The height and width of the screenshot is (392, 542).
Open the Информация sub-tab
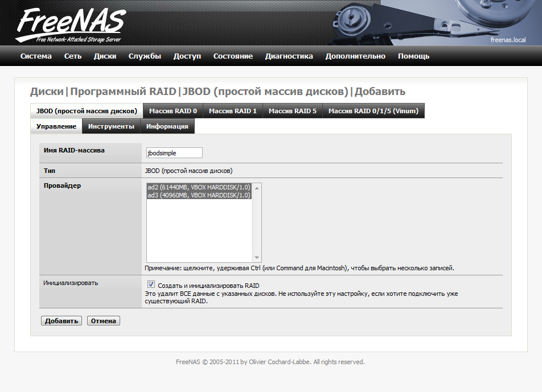tap(167, 126)
